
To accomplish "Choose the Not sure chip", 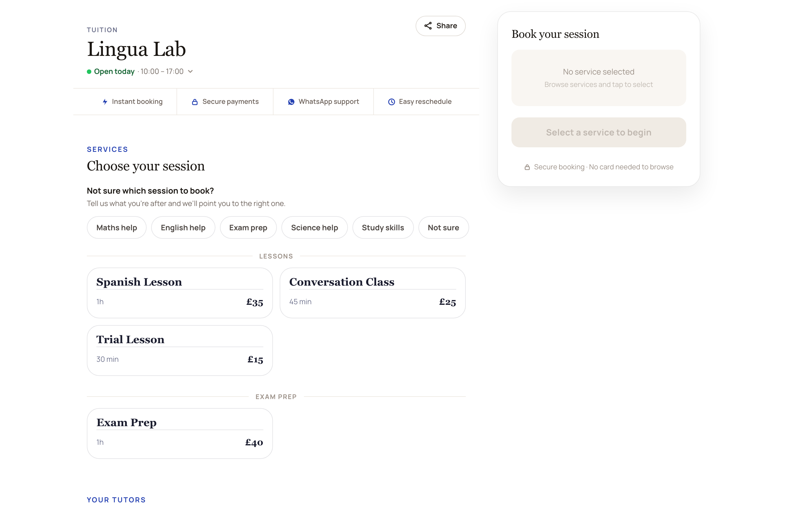I will (443, 227).
